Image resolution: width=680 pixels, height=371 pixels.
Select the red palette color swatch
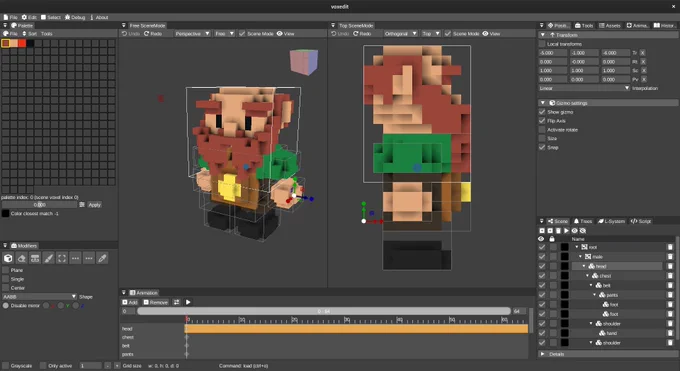tap(22, 43)
